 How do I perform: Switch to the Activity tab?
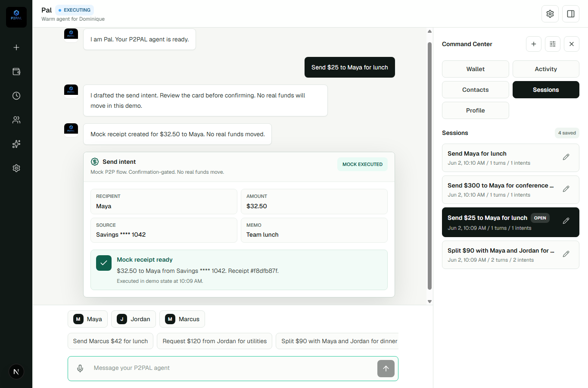(546, 69)
